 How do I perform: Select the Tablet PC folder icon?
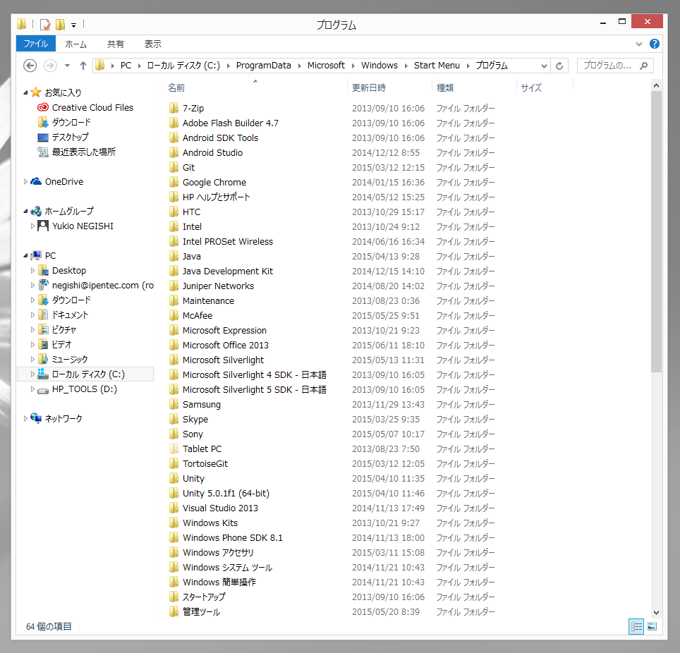[x=173, y=449]
